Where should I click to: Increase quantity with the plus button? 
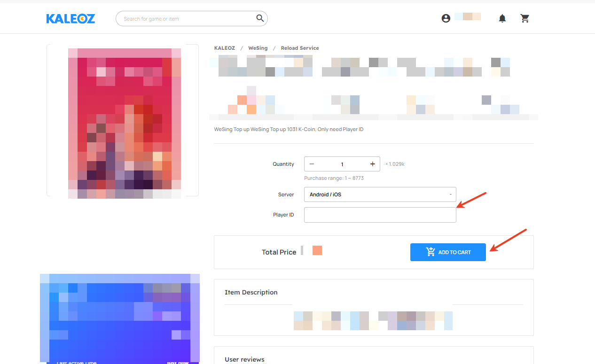tap(372, 164)
